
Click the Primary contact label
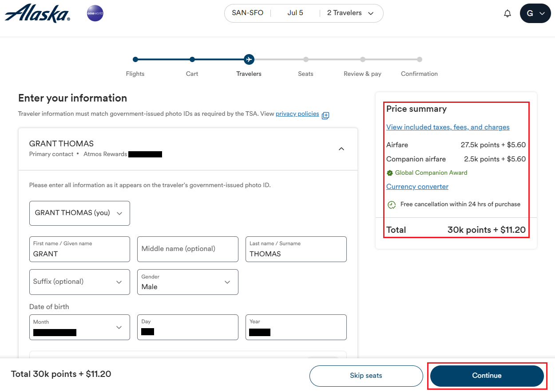click(52, 154)
